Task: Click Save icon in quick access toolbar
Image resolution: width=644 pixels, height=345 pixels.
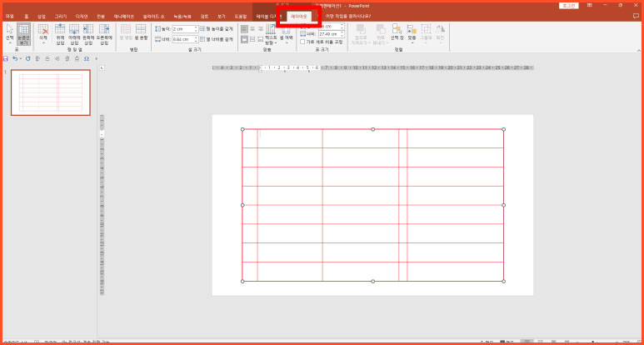Action: click(x=5, y=58)
